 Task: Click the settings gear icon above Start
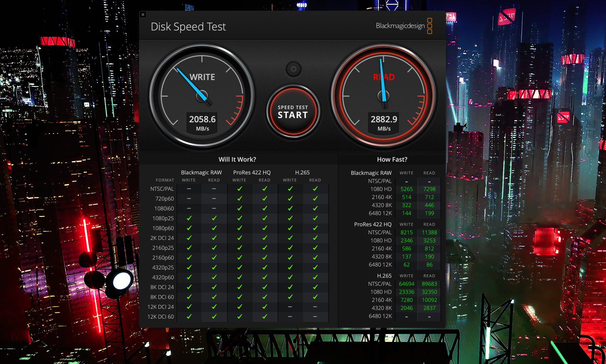[293, 69]
